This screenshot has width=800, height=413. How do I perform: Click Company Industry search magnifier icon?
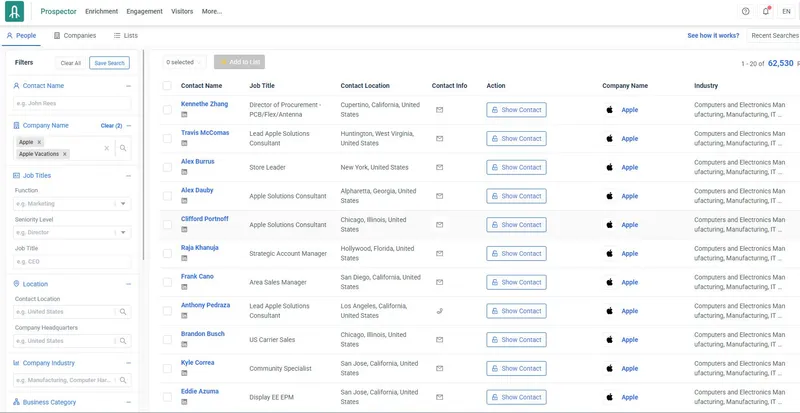click(x=123, y=380)
